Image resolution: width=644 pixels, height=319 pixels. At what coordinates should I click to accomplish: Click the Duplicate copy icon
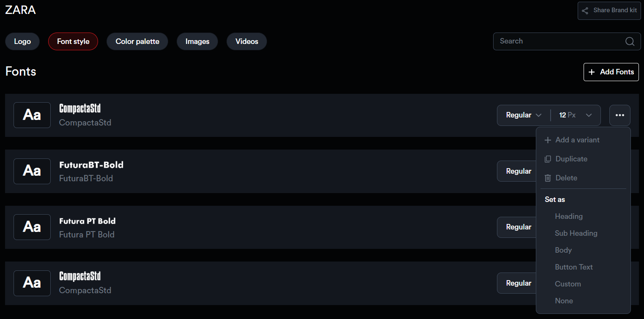pos(548,159)
